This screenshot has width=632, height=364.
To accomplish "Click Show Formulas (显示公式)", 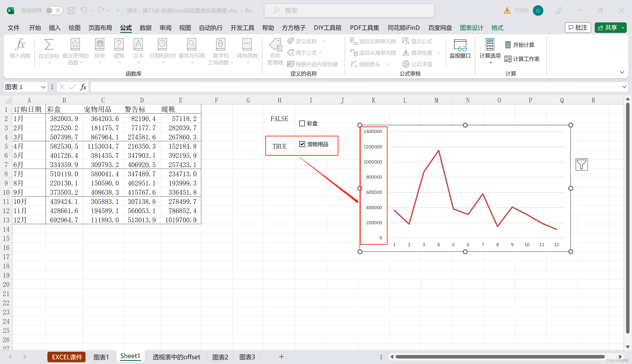I will pos(417,41).
